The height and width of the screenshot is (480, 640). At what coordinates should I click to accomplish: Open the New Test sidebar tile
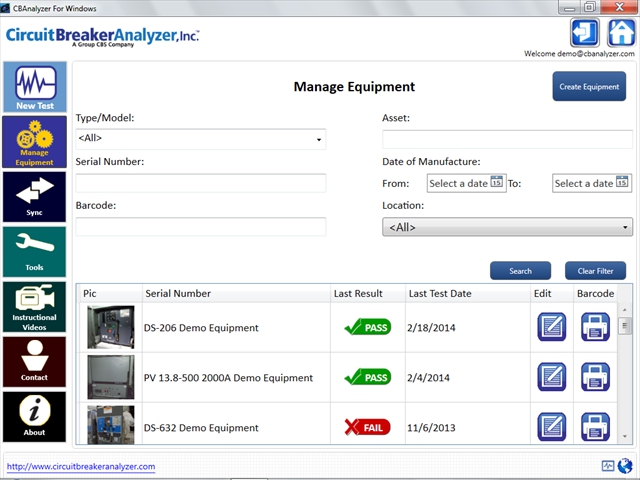[35, 87]
